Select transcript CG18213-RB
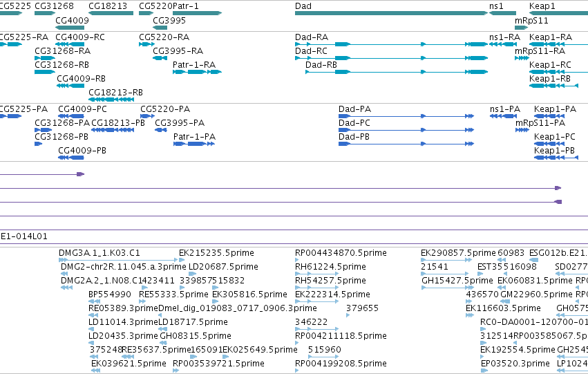588x374 pixels. tap(111, 100)
